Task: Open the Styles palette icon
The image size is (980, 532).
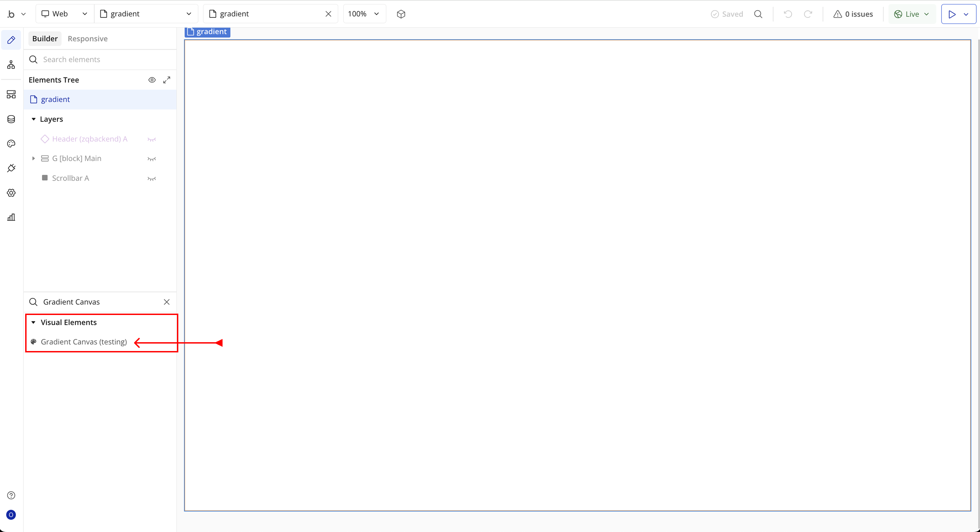Action: [x=11, y=144]
